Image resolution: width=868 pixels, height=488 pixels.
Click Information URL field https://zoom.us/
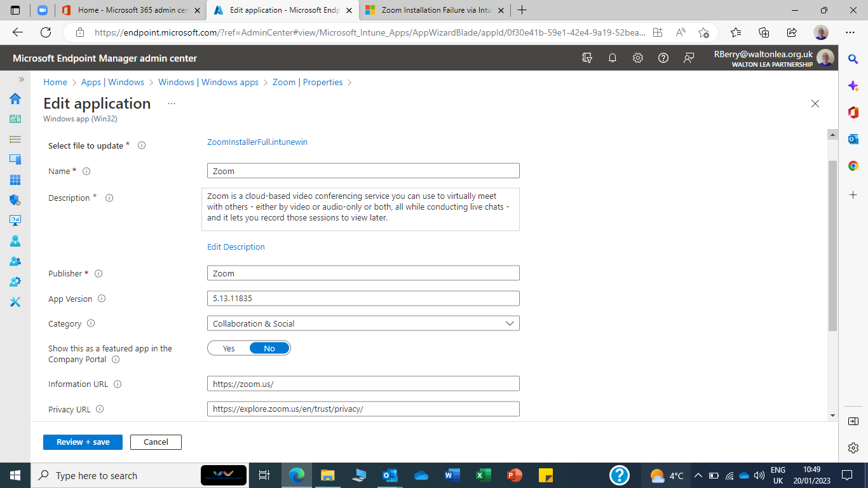[x=363, y=384]
